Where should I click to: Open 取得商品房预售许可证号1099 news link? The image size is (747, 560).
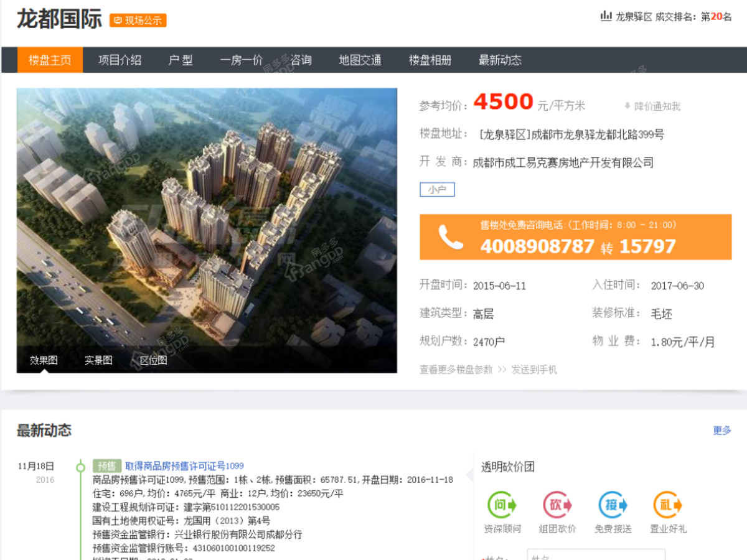click(x=185, y=466)
